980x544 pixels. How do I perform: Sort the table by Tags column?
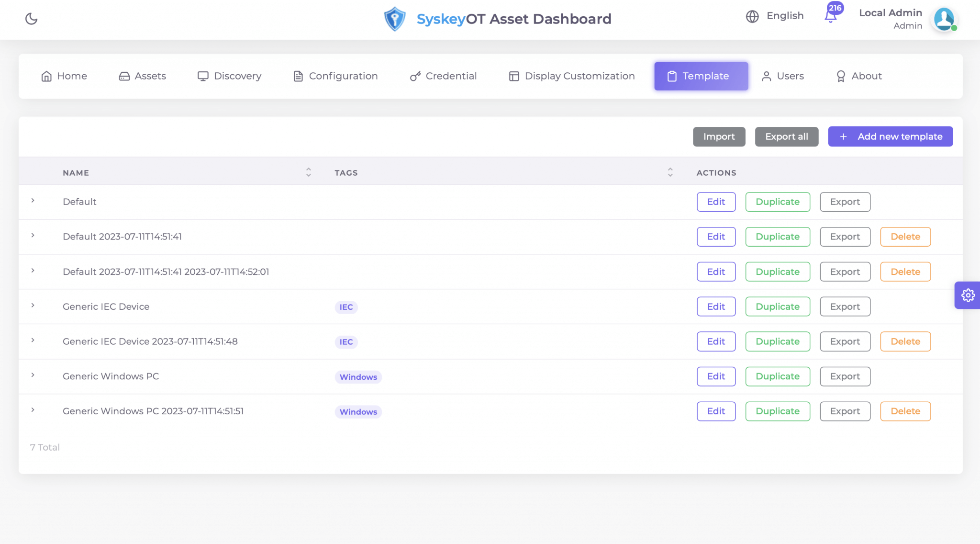point(670,172)
